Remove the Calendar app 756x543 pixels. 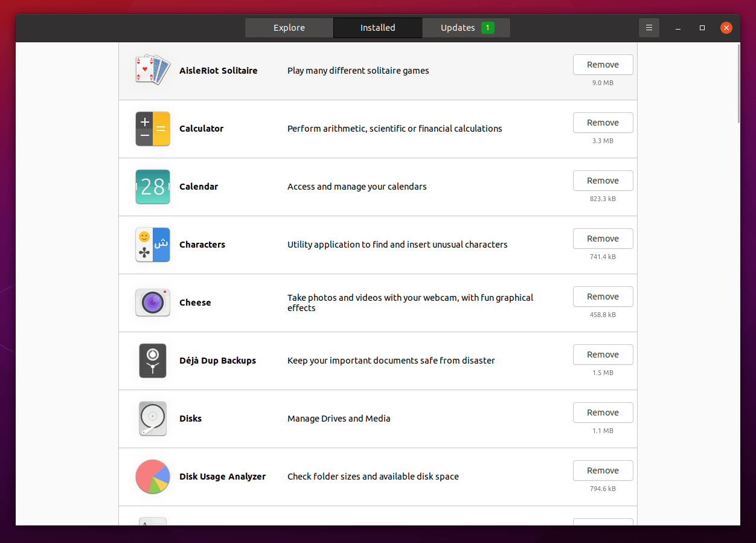(603, 181)
